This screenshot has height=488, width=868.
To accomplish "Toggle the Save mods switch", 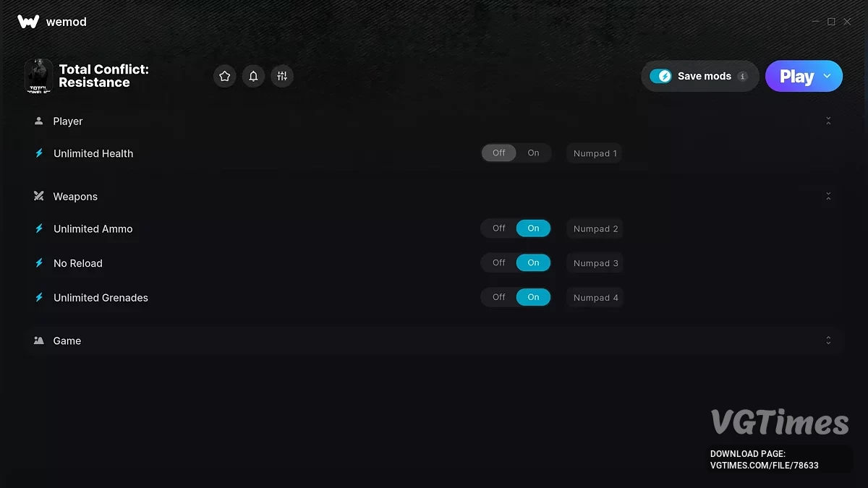I will 660,76.
